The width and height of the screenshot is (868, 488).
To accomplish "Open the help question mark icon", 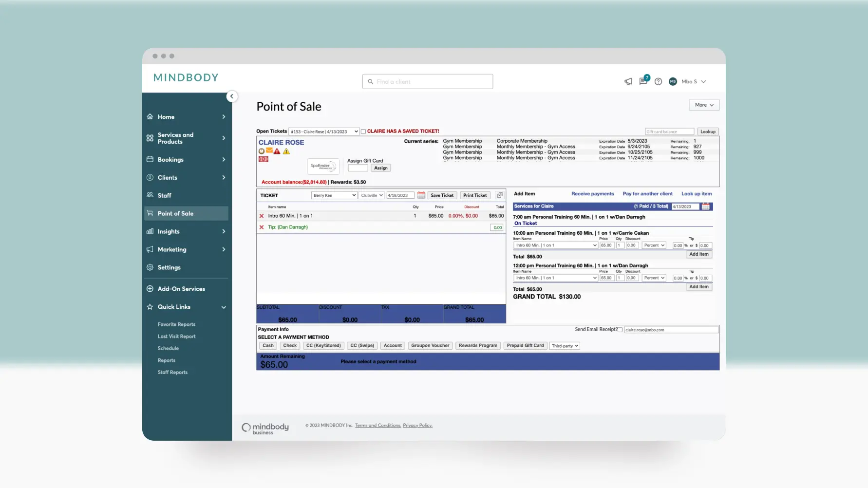I will click(x=658, y=82).
